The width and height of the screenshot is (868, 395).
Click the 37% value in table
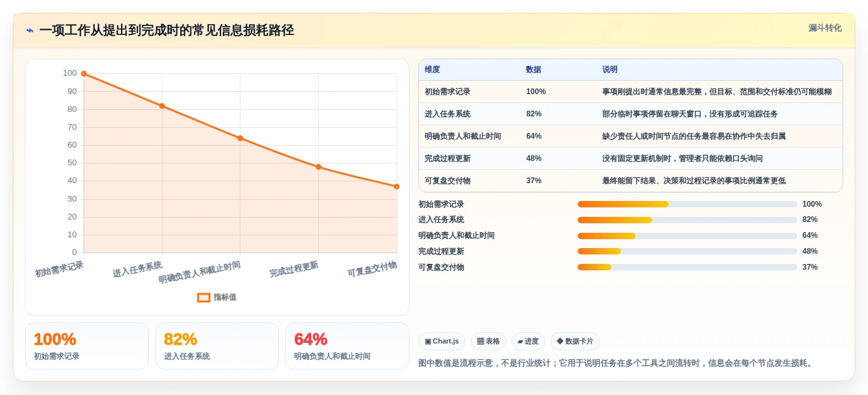[534, 181]
